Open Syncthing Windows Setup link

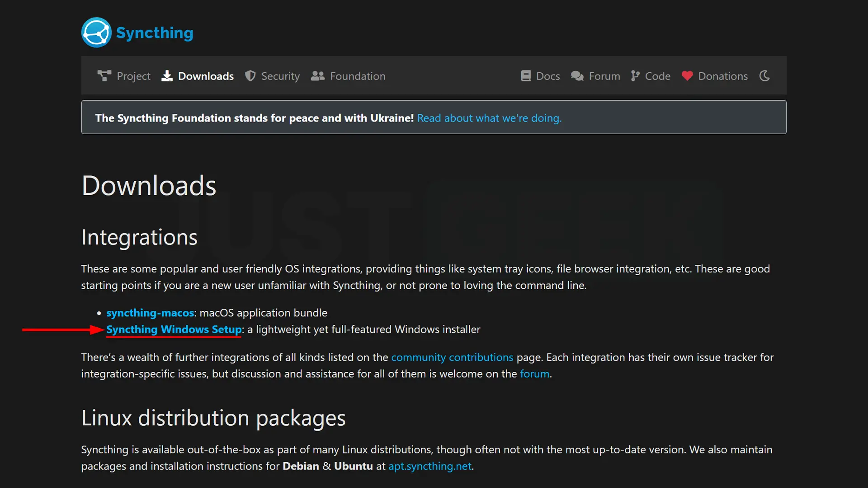(174, 329)
